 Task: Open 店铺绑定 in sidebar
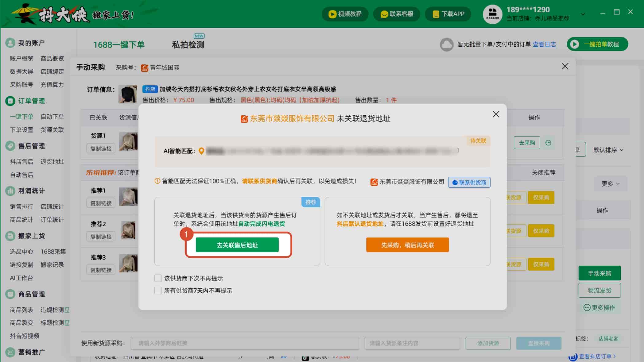(52, 71)
